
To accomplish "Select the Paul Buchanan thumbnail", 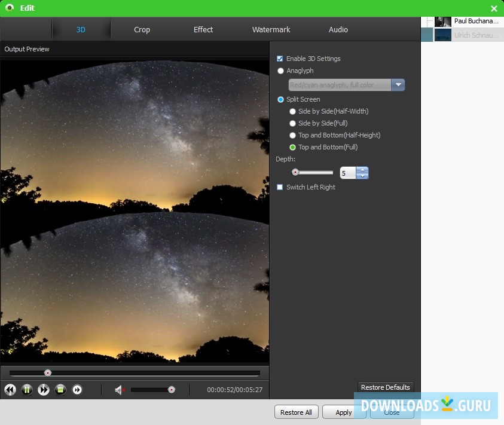I will pos(442,22).
